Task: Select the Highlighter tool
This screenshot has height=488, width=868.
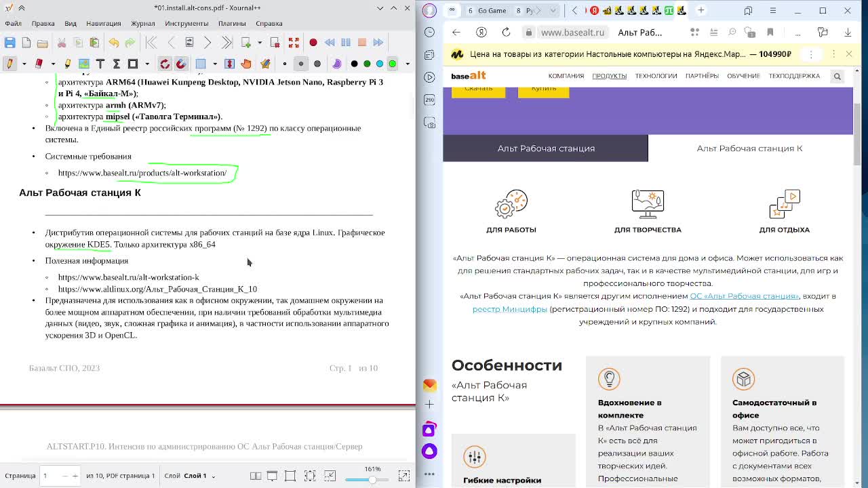Action: 67,64
